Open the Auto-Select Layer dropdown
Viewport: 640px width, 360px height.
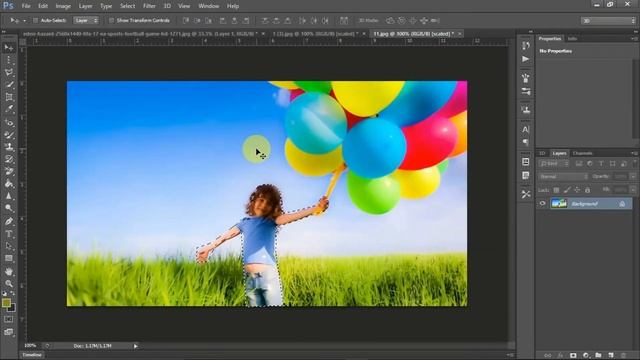86,20
